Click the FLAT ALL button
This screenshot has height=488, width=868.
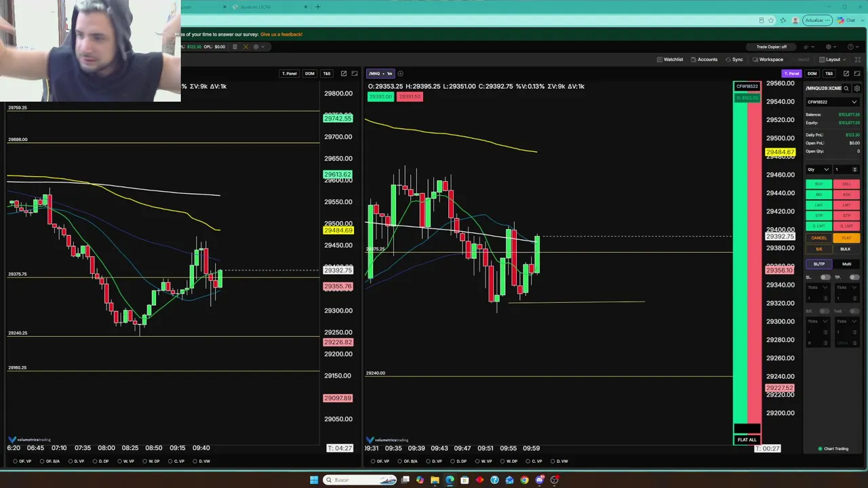click(747, 440)
